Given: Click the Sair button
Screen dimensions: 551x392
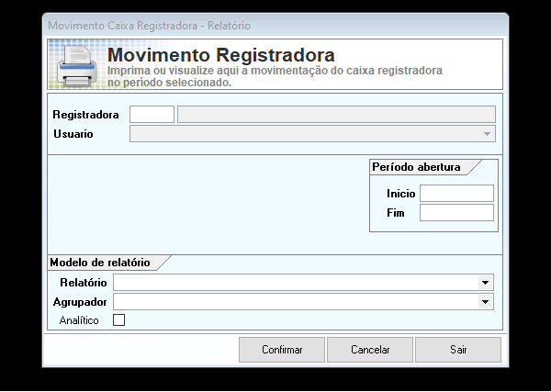Looking at the screenshot, I should coord(458,350).
